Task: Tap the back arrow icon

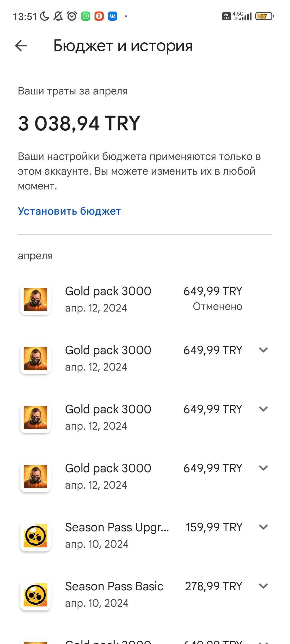Action: click(x=21, y=46)
